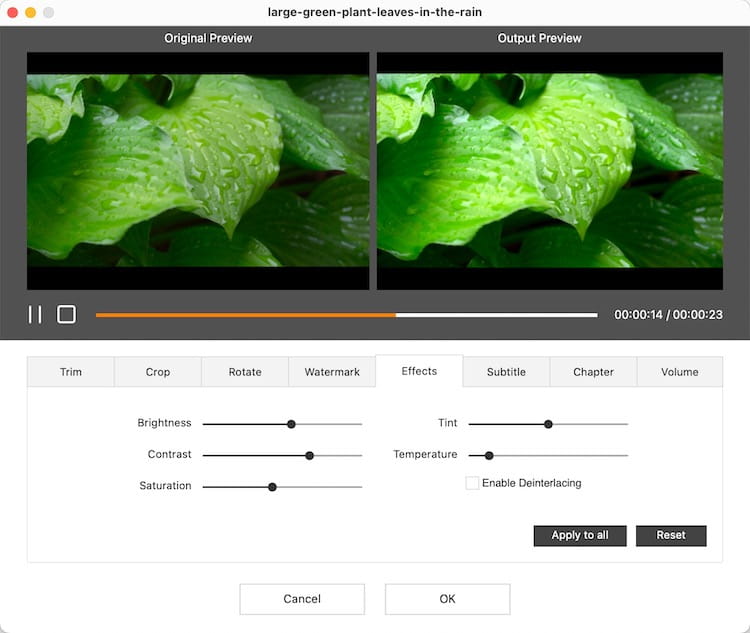
Task: Open the Crop tab
Action: click(158, 372)
